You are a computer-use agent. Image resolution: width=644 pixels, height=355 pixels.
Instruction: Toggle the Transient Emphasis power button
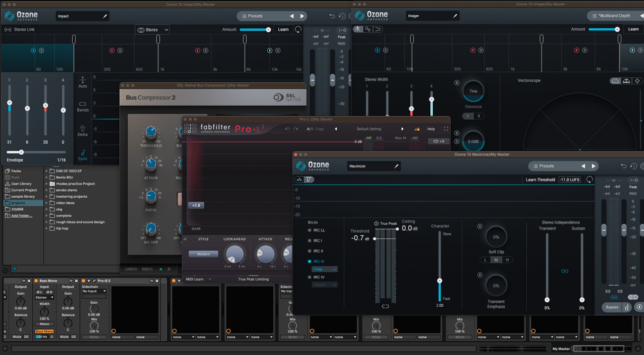(480, 275)
